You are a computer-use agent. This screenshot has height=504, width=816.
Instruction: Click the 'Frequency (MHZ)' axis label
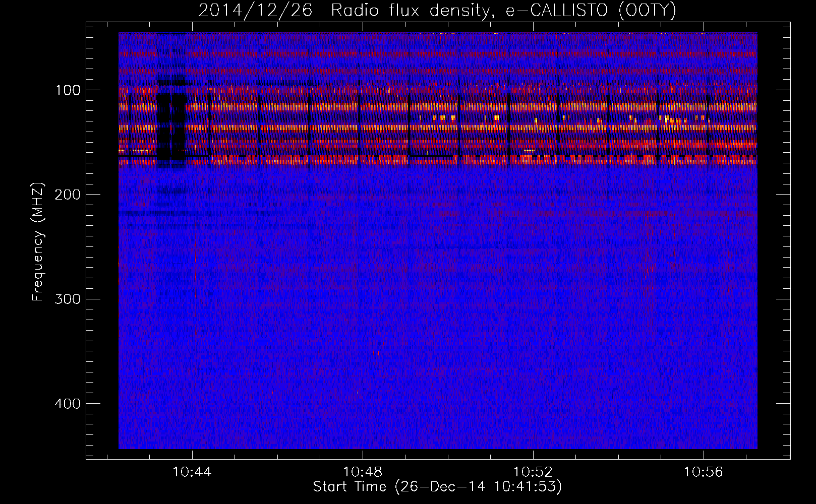click(x=38, y=242)
